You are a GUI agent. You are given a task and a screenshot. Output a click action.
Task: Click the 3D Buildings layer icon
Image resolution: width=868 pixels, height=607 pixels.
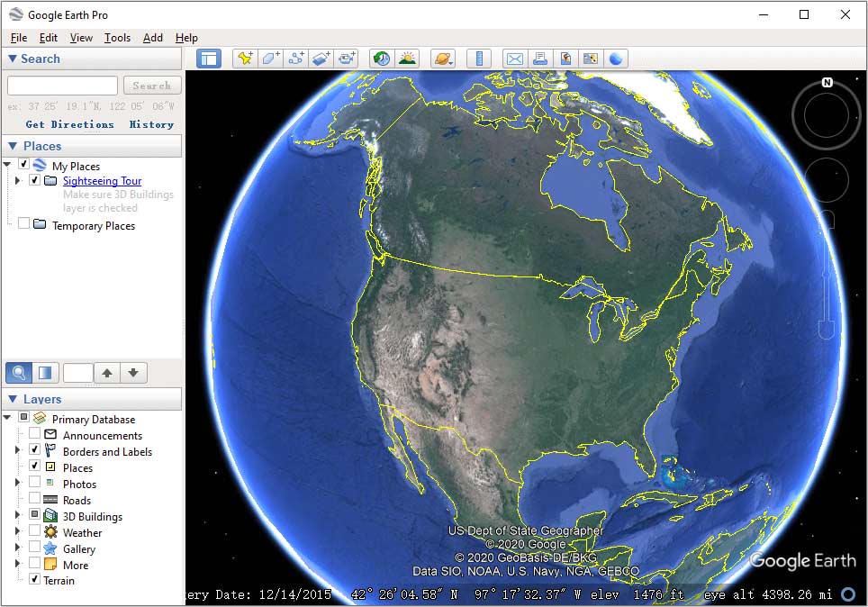pos(50,516)
